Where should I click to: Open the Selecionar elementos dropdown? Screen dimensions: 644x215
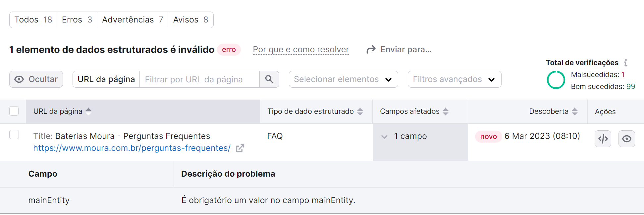(x=343, y=79)
